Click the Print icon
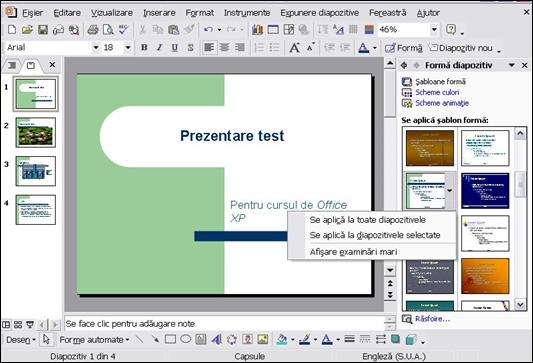Screen dimensions: 533x363 click(92, 30)
